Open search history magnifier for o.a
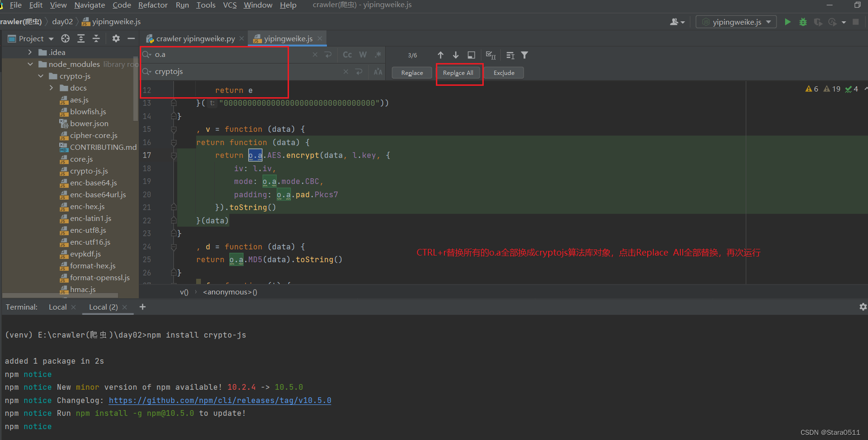 [147, 55]
